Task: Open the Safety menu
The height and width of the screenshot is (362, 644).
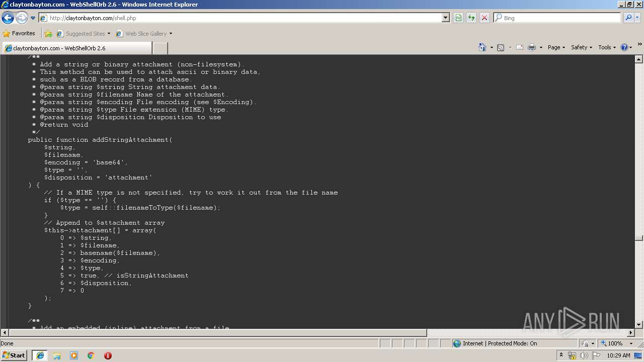Action: (x=582, y=47)
